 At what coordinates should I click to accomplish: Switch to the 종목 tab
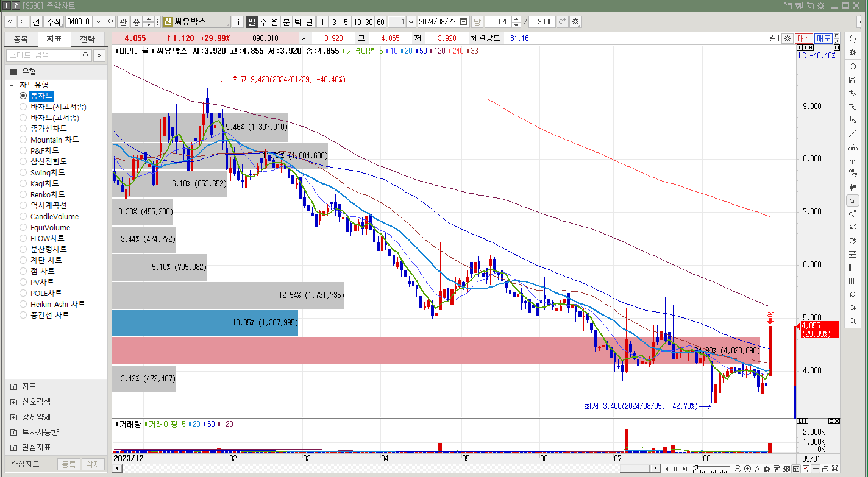click(x=21, y=39)
